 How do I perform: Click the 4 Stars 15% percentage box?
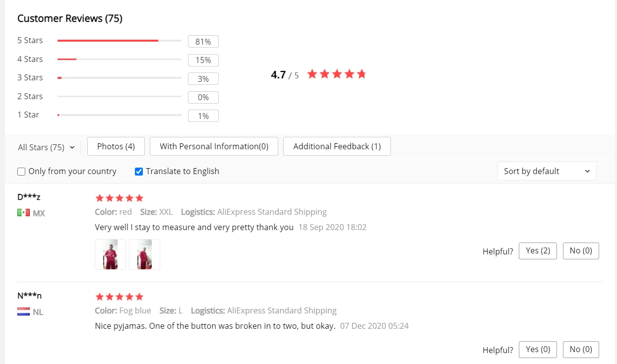pos(203,60)
